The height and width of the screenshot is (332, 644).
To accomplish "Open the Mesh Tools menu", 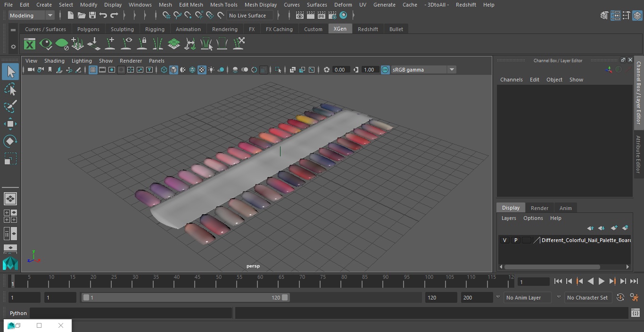I will click(x=223, y=5).
